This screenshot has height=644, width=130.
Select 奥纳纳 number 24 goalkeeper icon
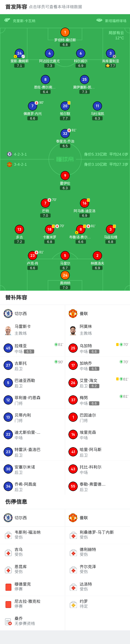(65, 275)
